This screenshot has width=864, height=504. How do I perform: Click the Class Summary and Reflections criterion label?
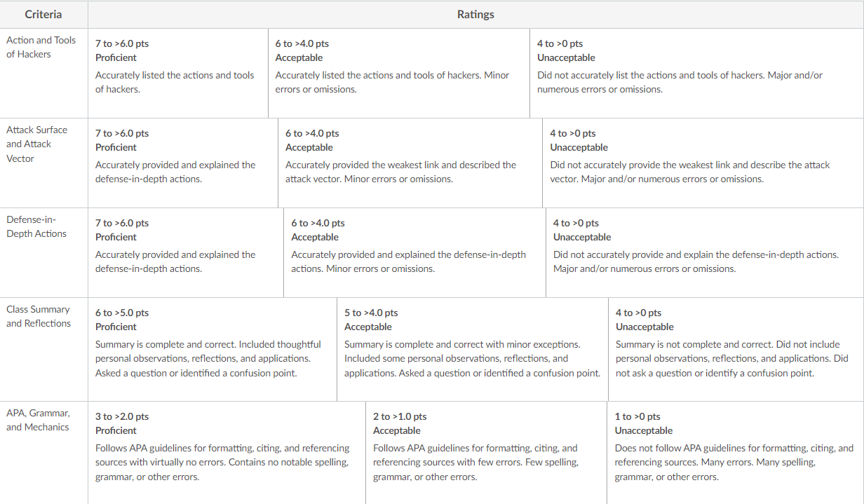point(39,316)
